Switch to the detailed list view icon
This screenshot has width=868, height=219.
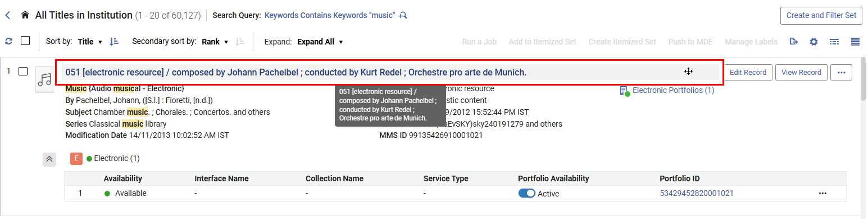pyautogui.click(x=834, y=42)
